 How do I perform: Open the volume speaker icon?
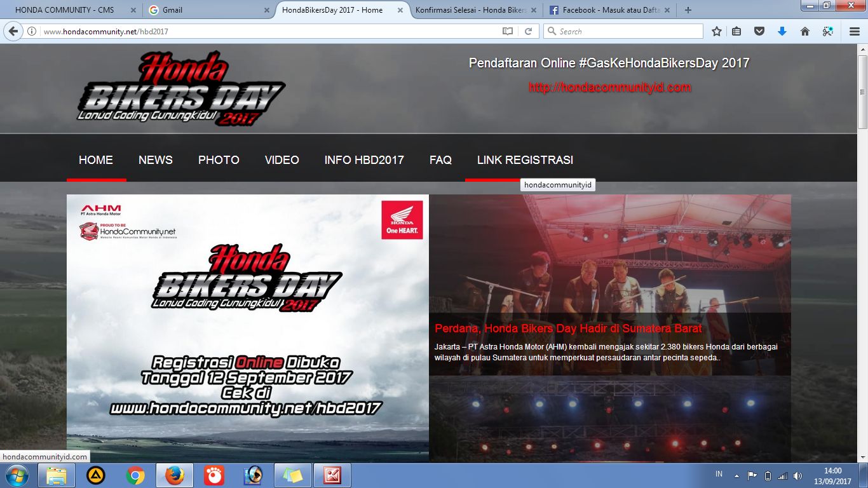[797, 475]
